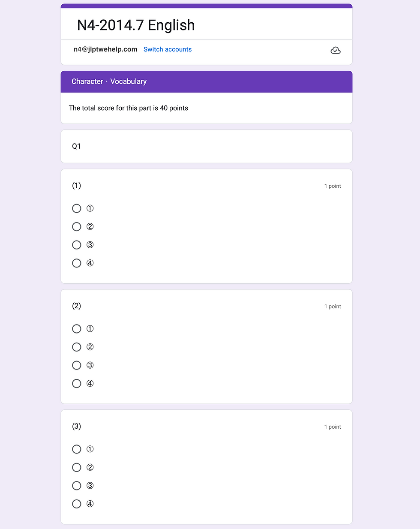Click the n4@jlptwehelp.com account email

105,49
